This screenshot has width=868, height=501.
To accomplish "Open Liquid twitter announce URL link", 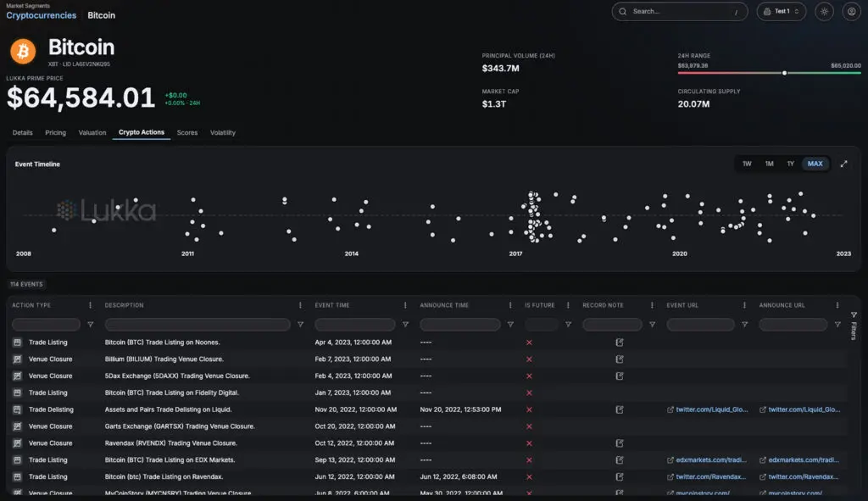I will 800,409.
